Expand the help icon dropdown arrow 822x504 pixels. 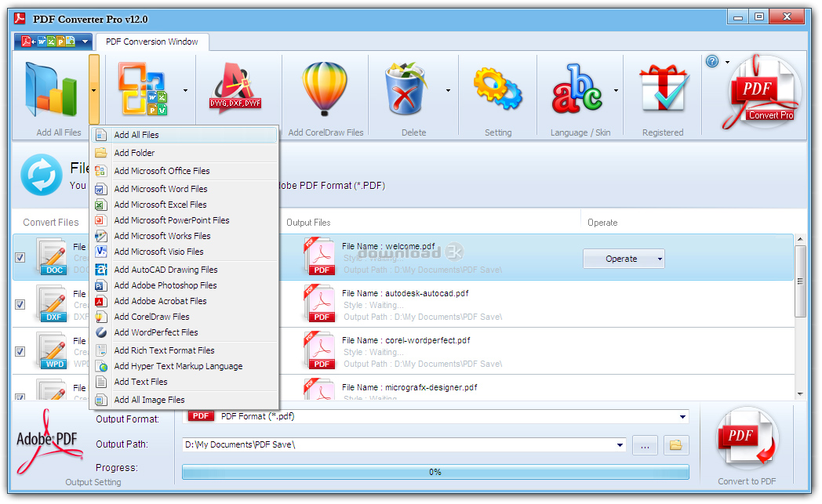[x=728, y=62]
